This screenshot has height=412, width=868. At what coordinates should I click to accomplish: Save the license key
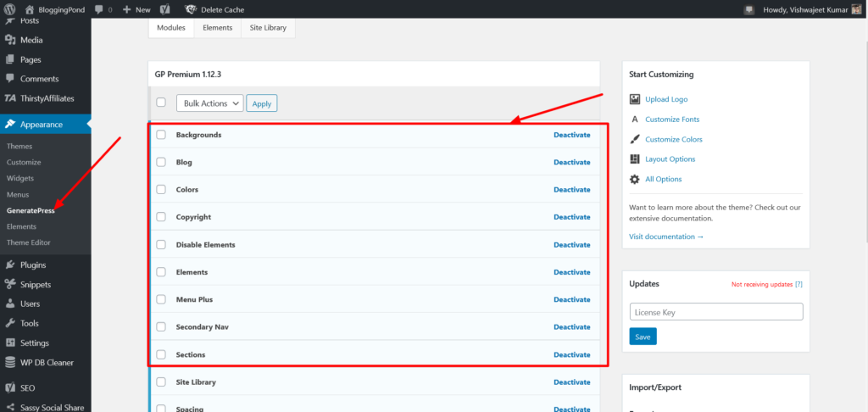point(643,337)
